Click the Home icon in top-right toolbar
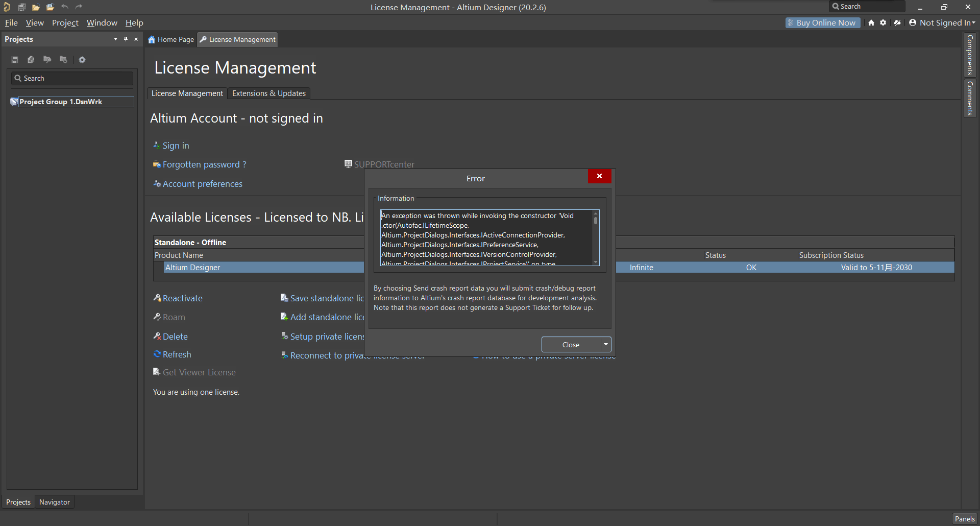Image resolution: width=980 pixels, height=526 pixels. [871, 22]
